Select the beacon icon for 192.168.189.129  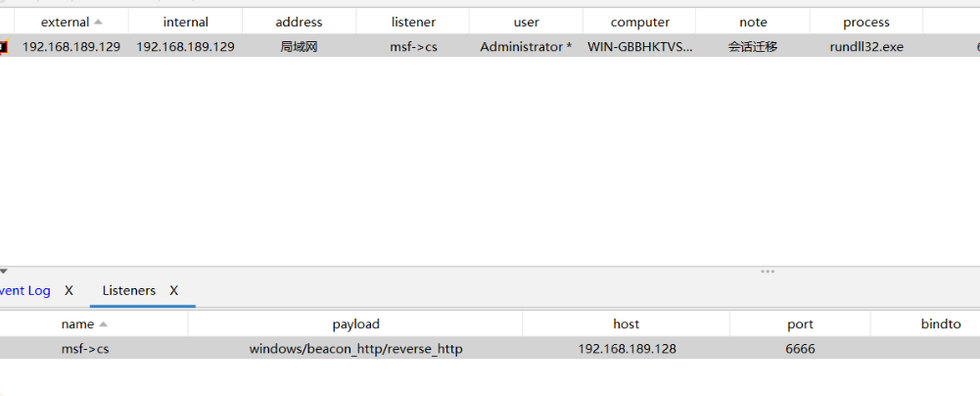[3, 47]
